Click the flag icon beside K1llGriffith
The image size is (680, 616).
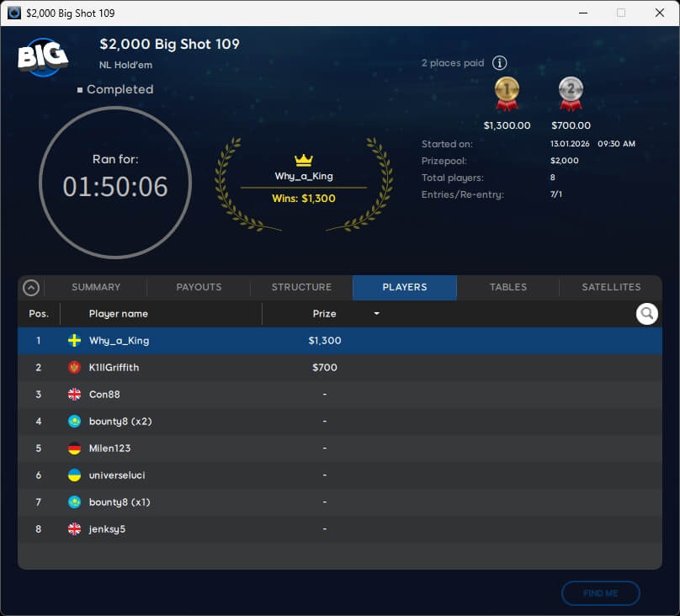pos(74,368)
